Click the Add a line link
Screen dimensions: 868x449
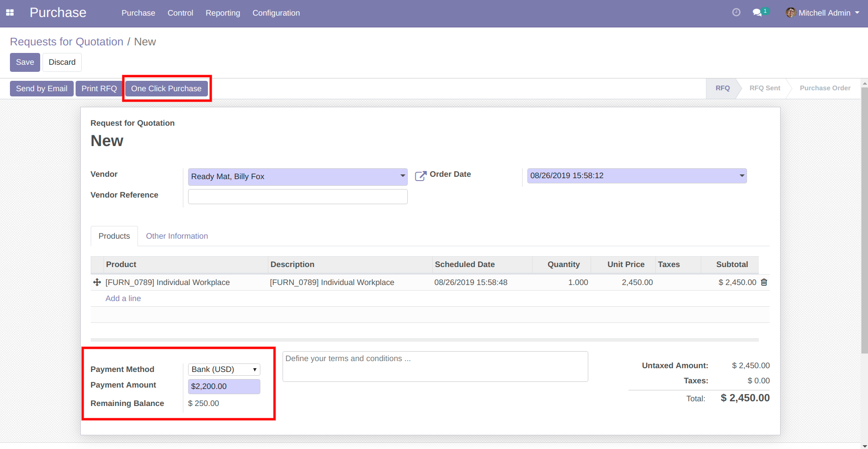click(123, 298)
